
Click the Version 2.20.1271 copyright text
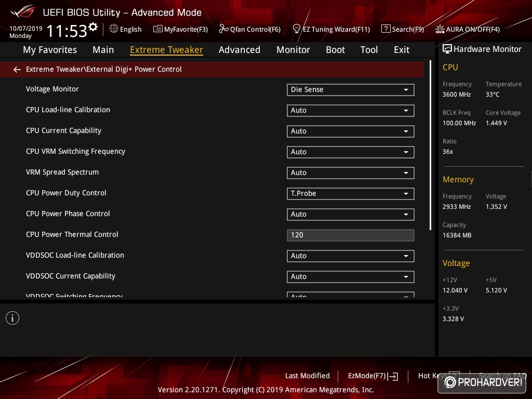click(265, 390)
